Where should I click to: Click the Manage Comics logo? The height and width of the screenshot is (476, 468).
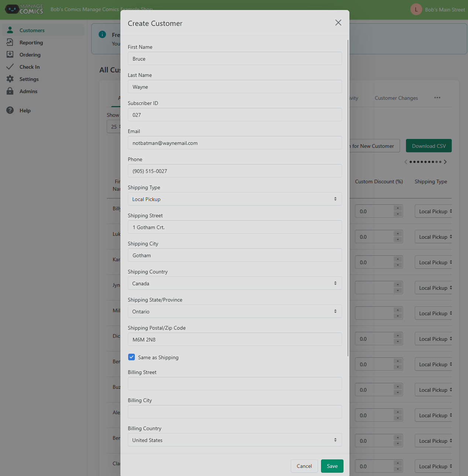pos(24,9)
